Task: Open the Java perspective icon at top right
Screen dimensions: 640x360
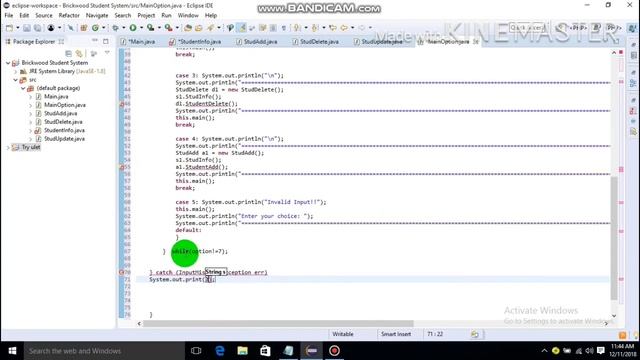Action: pos(632,28)
